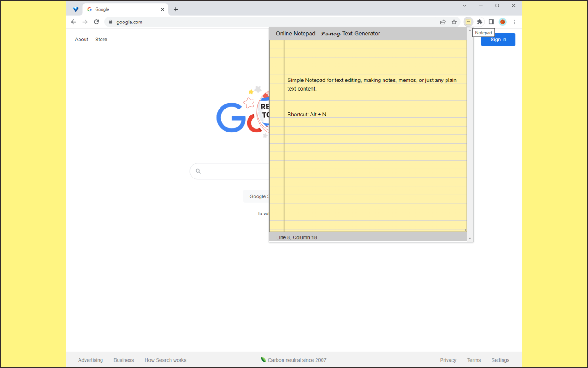This screenshot has width=588, height=368.
Task: Open the tab search chevron near window controls
Action: coord(464,5)
